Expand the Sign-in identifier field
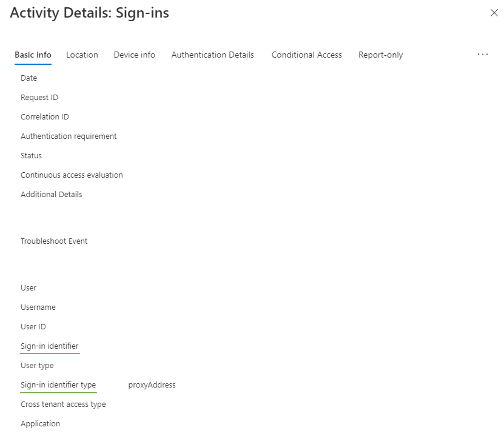Viewport: 504px width, 433px height. (50, 346)
